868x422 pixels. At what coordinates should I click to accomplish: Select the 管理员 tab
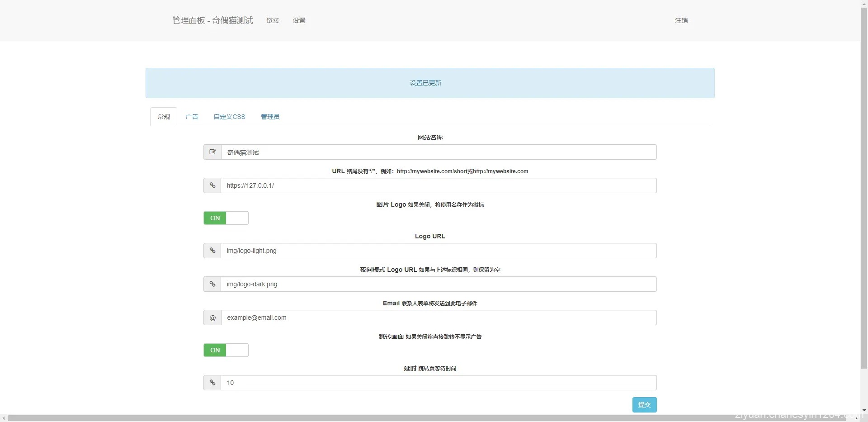pyautogui.click(x=269, y=116)
